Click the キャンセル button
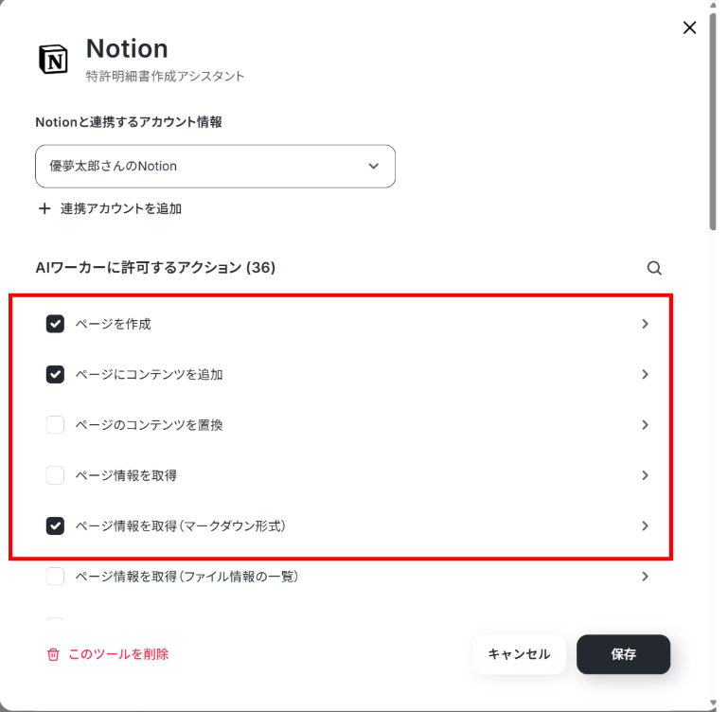This screenshot has height=712, width=728. tap(519, 654)
